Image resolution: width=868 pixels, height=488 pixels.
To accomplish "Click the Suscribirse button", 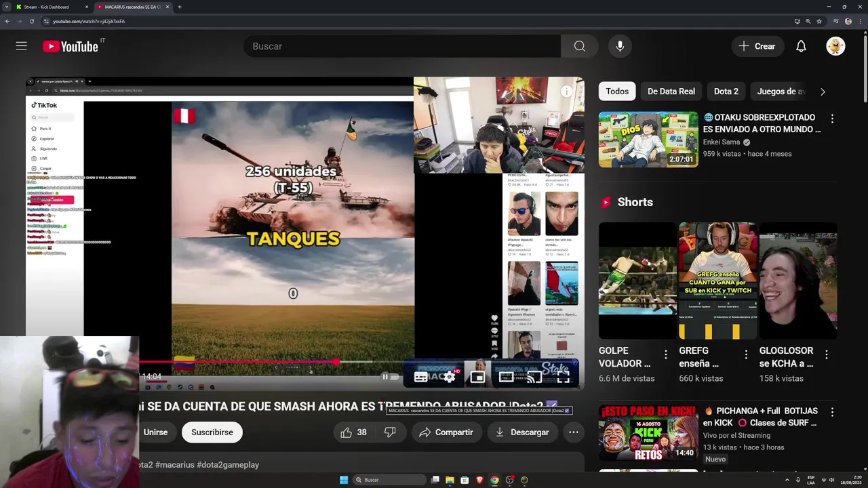I will tap(212, 432).
